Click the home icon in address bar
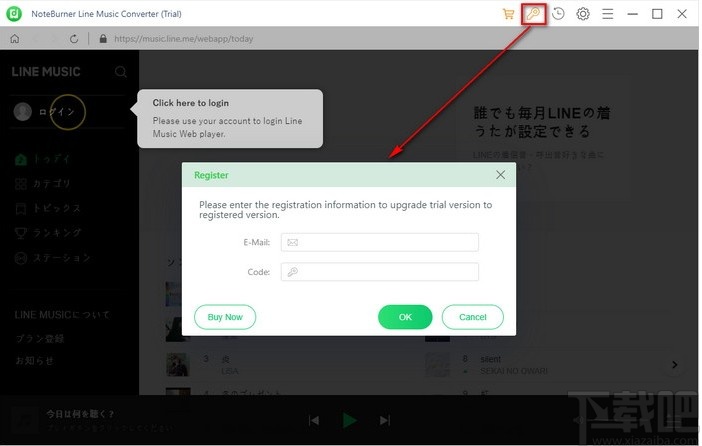702x446 pixels. [15, 39]
